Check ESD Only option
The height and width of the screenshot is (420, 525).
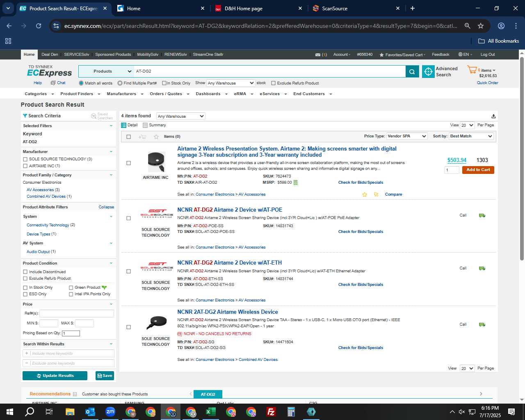pos(25,294)
